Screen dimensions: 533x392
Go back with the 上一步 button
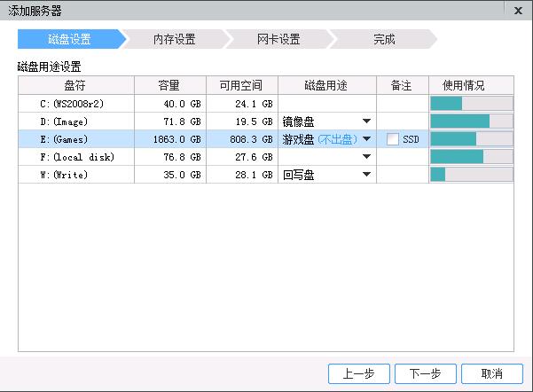coord(358,373)
